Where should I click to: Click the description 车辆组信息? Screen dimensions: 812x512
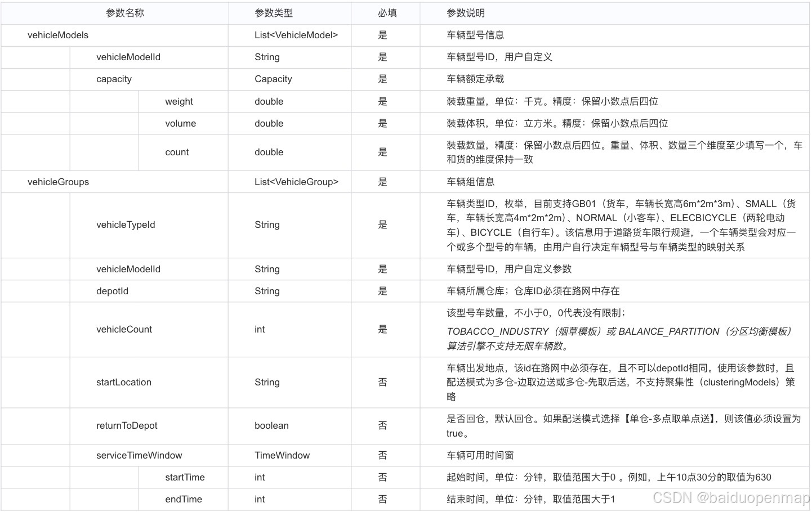point(471,182)
